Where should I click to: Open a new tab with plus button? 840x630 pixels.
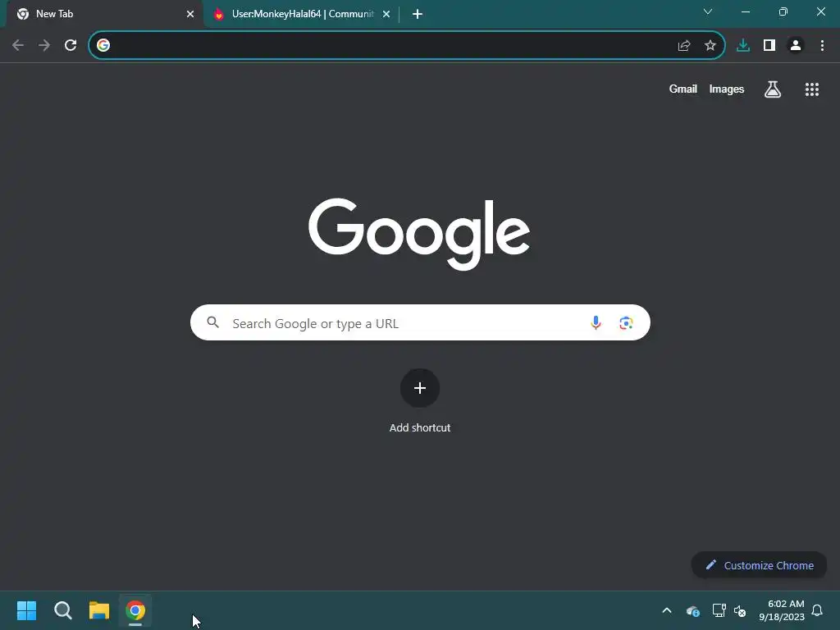click(418, 14)
